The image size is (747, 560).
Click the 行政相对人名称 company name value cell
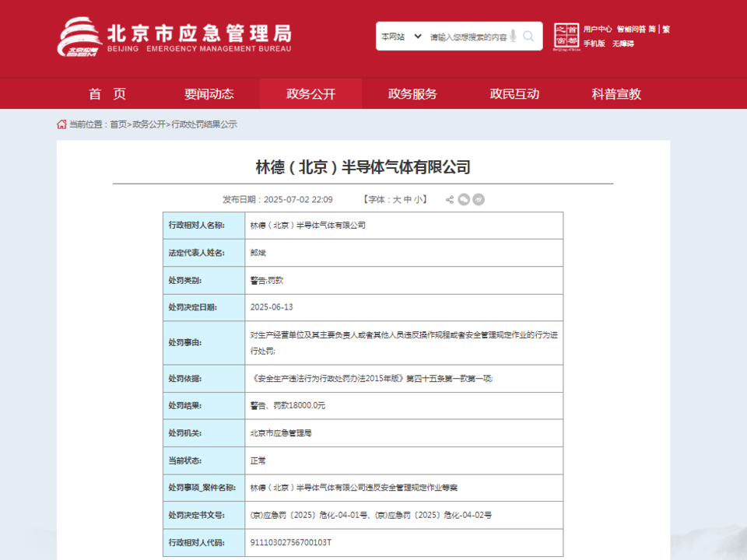pos(404,226)
